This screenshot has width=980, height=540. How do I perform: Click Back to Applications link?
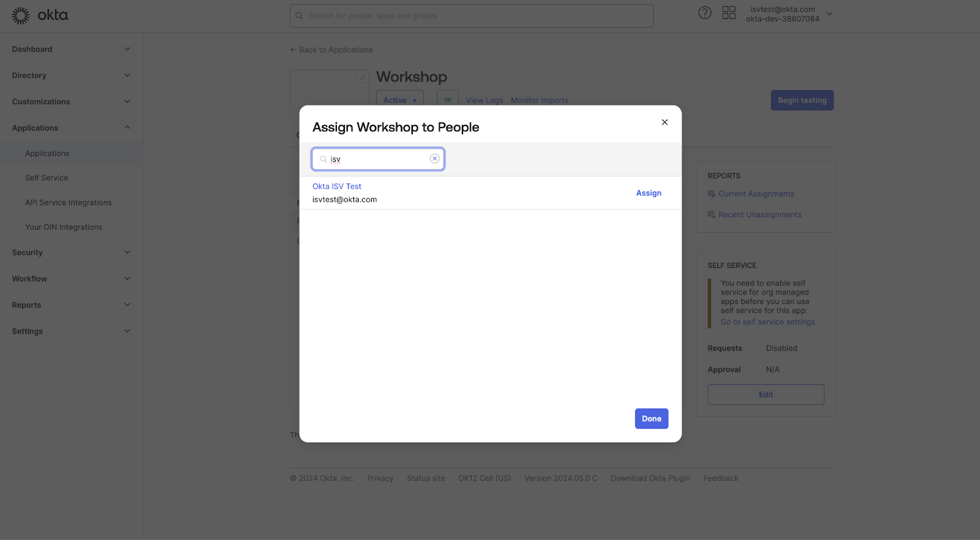[x=331, y=50]
